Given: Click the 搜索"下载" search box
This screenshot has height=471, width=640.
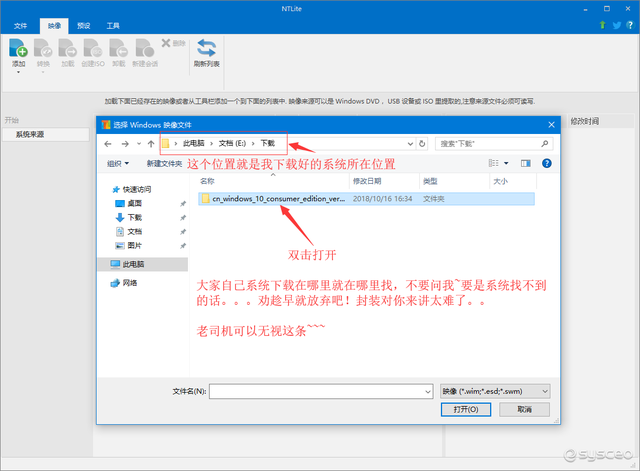Looking at the screenshot, I should pos(494,144).
